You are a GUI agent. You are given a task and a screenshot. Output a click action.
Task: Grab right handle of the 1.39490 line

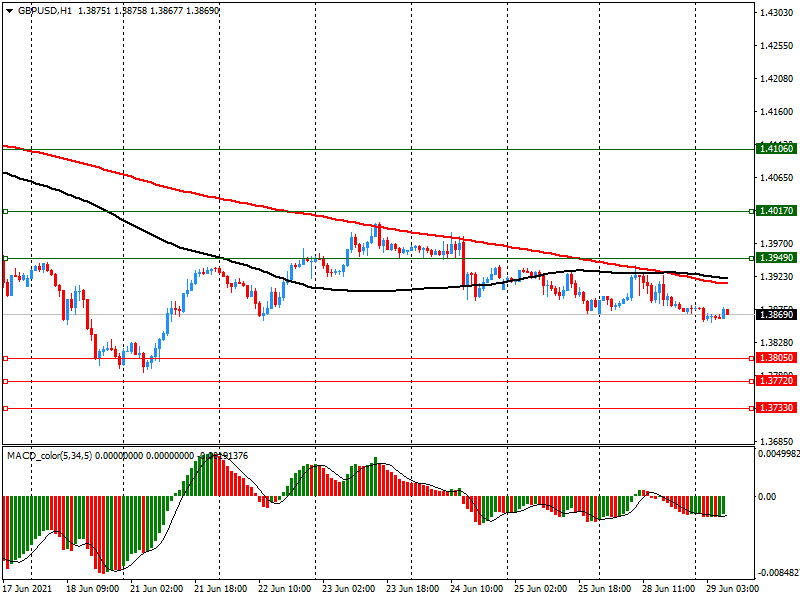[x=752, y=258]
